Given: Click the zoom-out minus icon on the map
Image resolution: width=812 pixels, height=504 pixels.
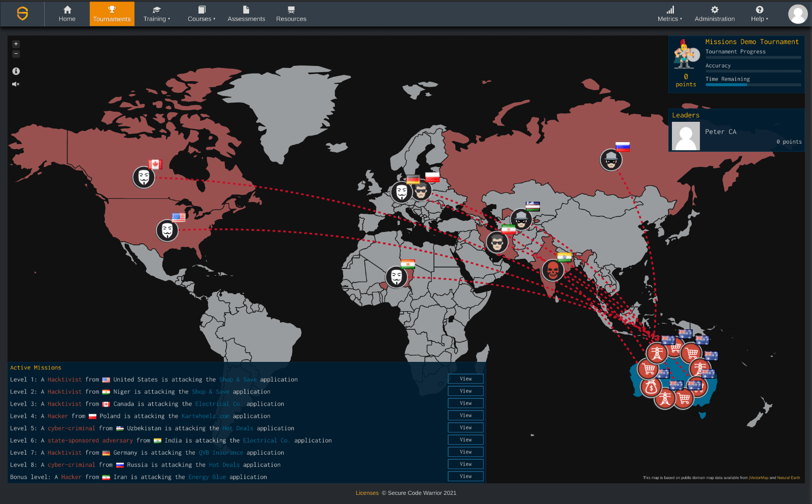Looking at the screenshot, I should point(16,54).
